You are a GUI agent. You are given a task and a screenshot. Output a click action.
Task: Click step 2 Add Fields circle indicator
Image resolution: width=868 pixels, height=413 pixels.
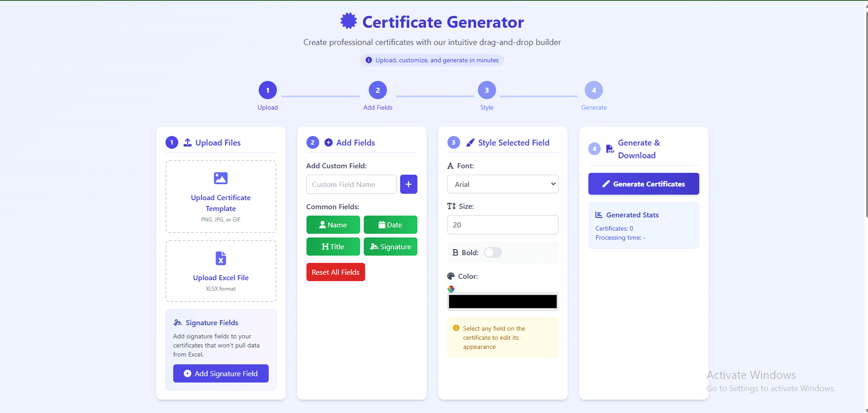tap(377, 90)
